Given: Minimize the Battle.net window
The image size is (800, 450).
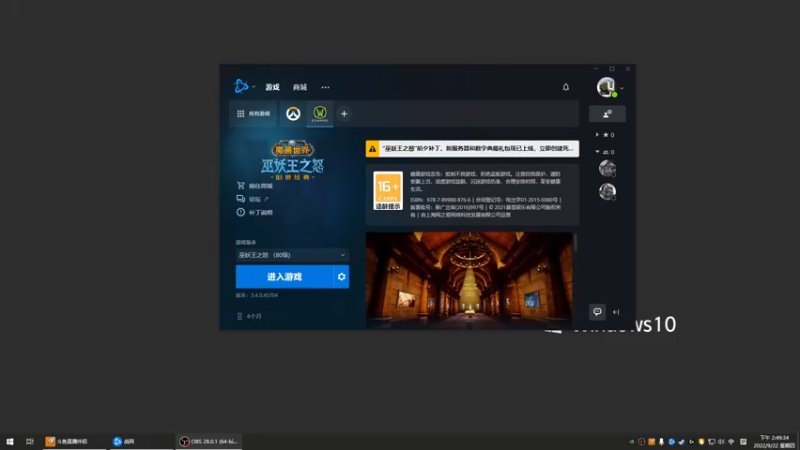Looking at the screenshot, I should coord(596,69).
